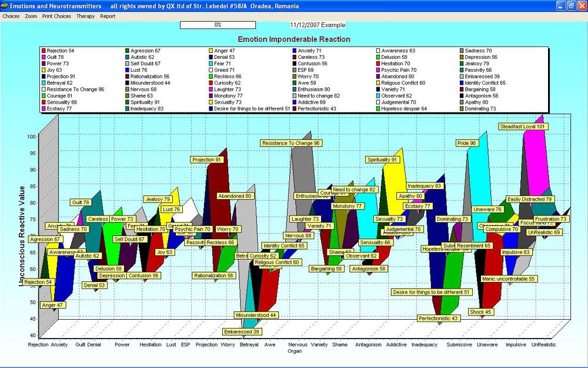
Task: Select the Pride 96 chart label
Action: pos(467,143)
